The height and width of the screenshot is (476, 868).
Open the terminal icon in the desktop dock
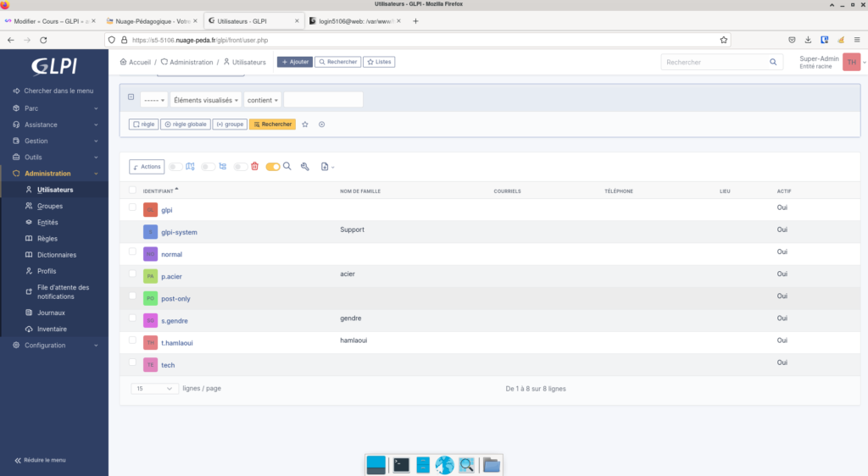(x=401, y=465)
